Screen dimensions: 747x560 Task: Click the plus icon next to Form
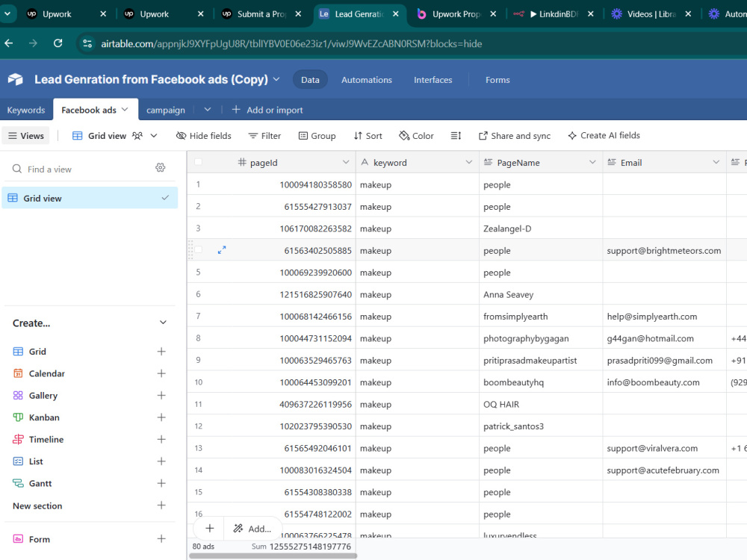tap(161, 538)
